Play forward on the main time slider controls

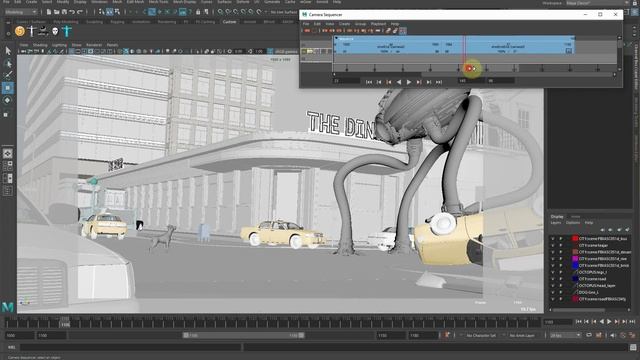(x=609, y=322)
